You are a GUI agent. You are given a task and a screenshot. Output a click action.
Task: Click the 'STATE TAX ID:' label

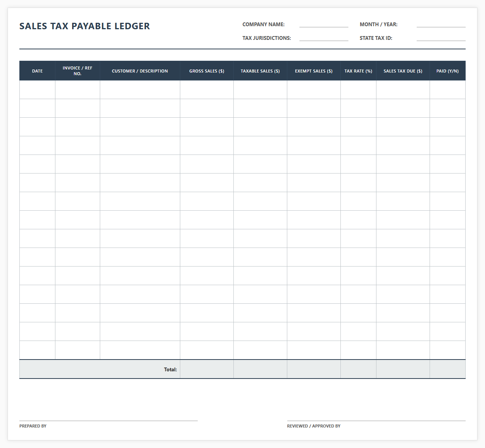tap(376, 38)
